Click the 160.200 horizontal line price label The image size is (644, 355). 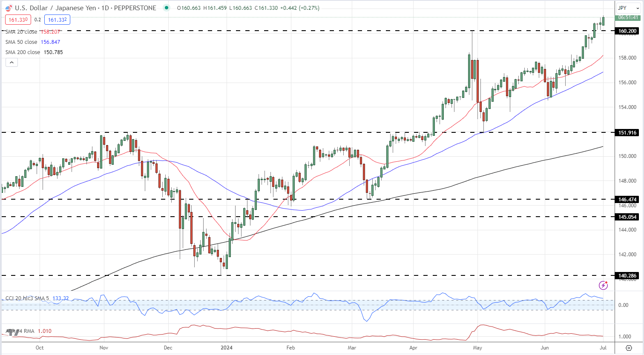pyautogui.click(x=627, y=31)
